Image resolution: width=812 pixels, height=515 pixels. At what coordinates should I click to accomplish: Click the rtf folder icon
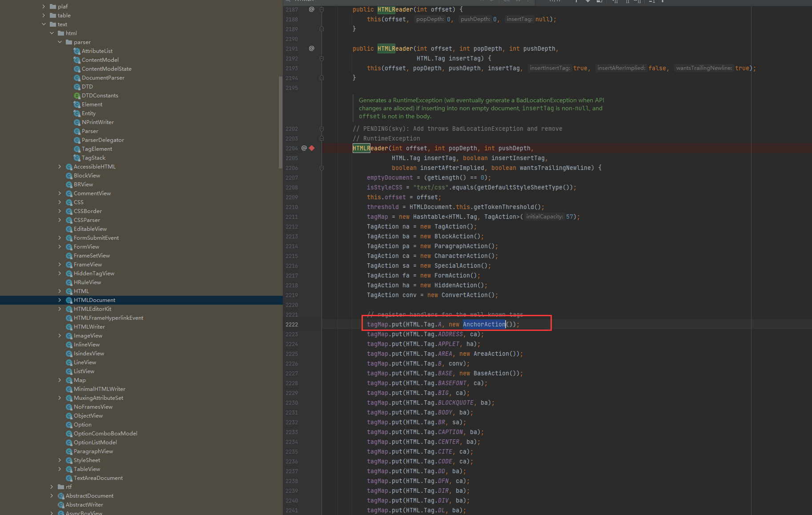61,487
